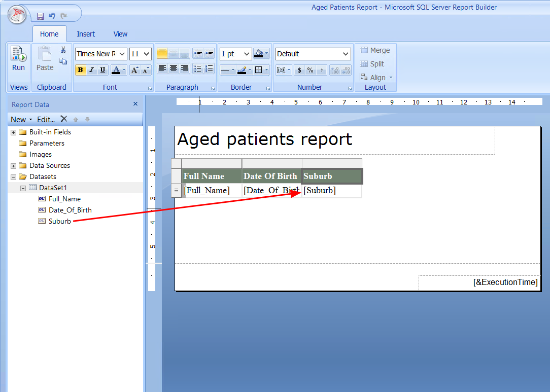Cut the selection with the scissors icon
The width and height of the screenshot is (550, 392).
click(63, 50)
